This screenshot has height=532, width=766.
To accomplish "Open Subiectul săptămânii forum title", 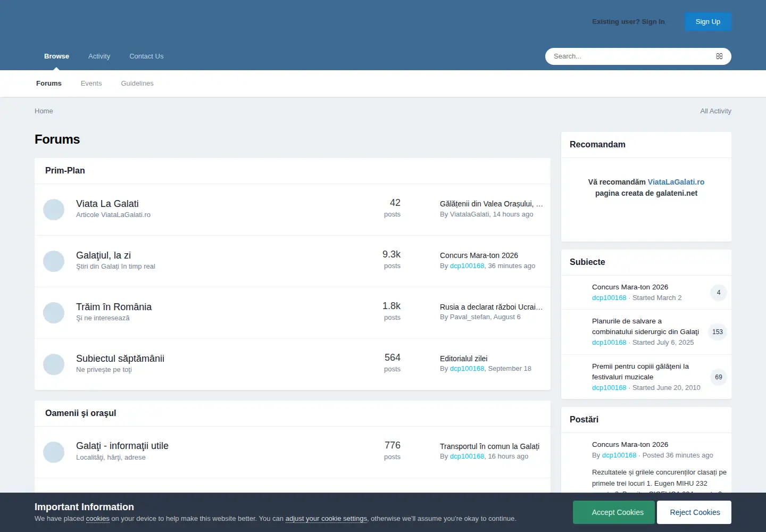I will pyautogui.click(x=120, y=359).
